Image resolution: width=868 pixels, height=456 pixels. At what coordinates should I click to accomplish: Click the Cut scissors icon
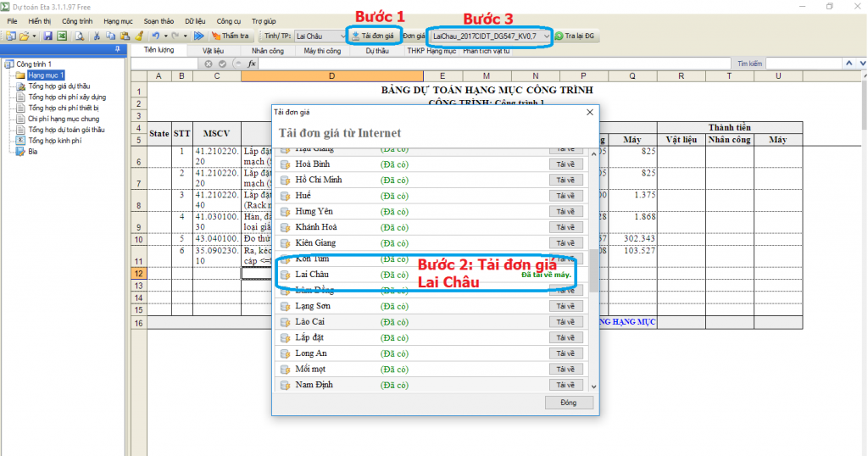point(97,36)
